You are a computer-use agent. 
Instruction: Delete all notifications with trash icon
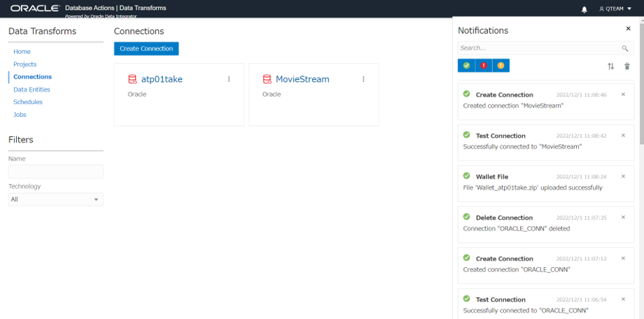[626, 66]
